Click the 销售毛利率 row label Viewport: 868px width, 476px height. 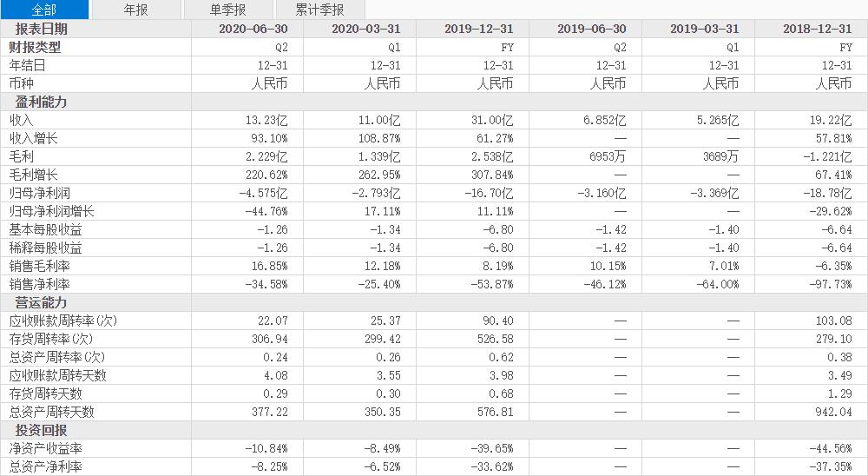click(39, 266)
